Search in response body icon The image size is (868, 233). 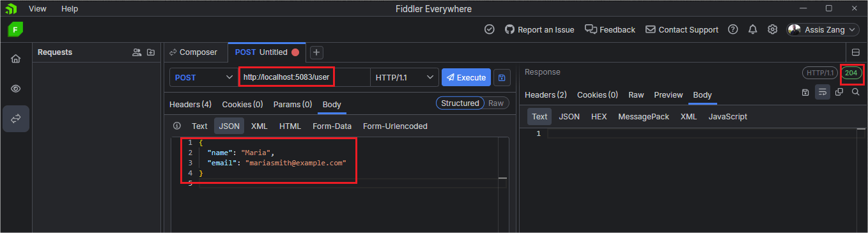pyautogui.click(x=855, y=92)
